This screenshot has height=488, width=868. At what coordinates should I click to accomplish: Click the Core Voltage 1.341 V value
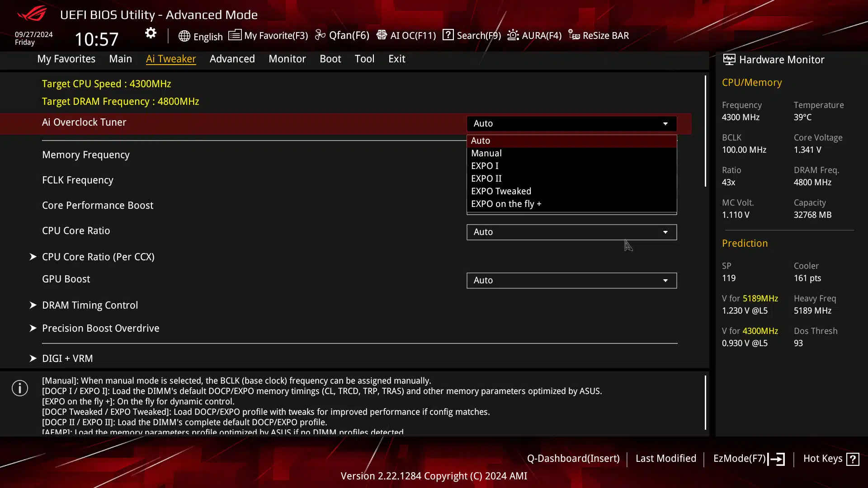point(807,150)
